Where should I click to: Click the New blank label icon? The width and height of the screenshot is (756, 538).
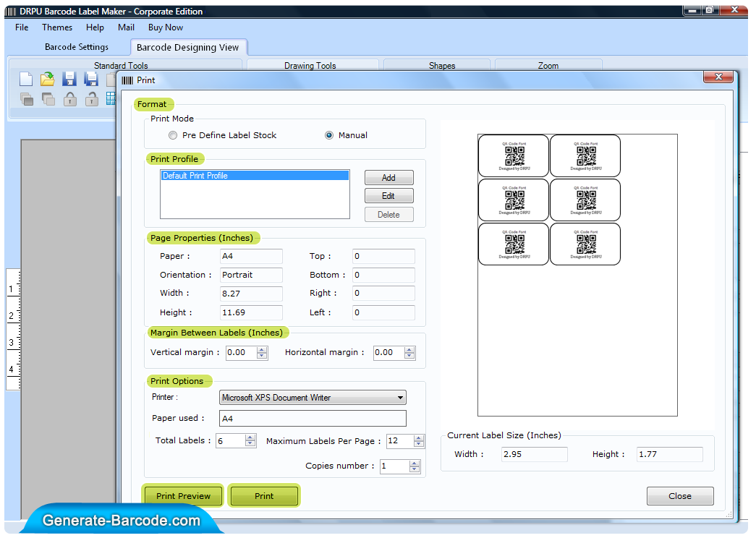tap(26, 79)
